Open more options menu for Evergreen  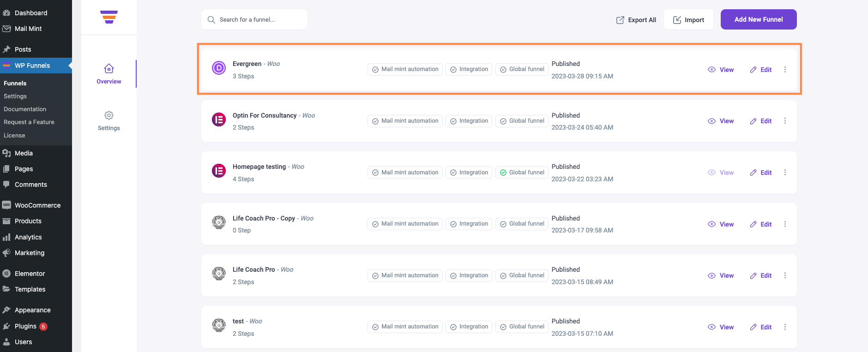pyautogui.click(x=785, y=70)
